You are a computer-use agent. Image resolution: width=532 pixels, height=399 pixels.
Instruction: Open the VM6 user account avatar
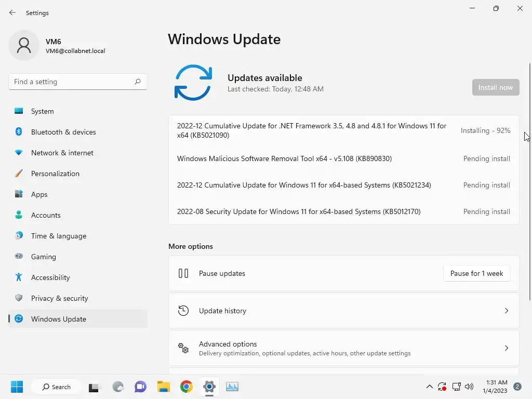[x=24, y=45]
